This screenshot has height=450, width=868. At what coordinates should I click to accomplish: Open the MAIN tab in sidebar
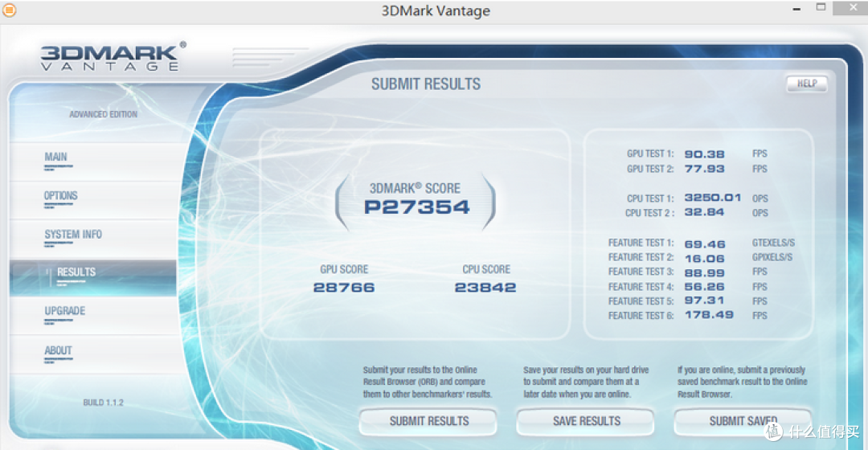[93, 161]
